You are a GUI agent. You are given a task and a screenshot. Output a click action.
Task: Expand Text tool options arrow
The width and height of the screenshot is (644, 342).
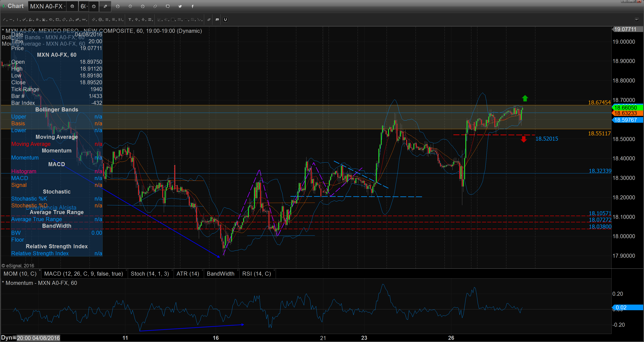[x=132, y=21]
